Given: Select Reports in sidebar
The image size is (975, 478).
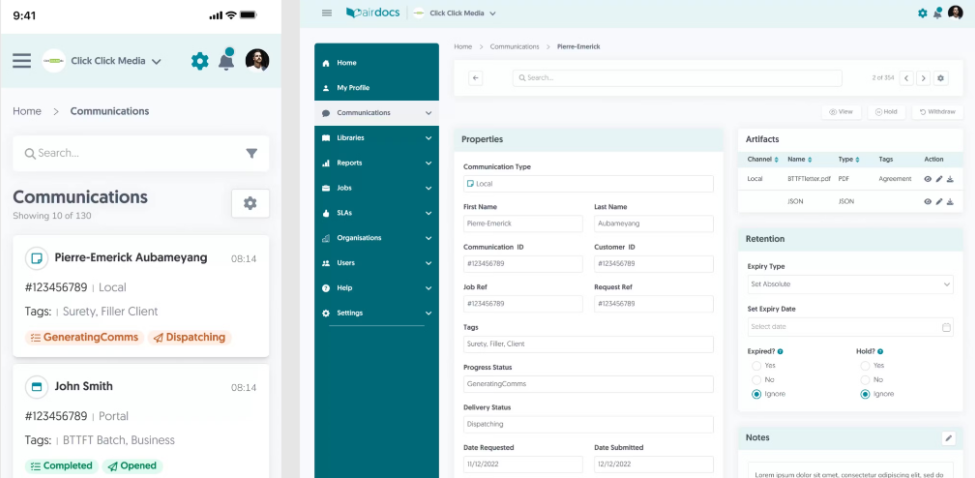Looking at the screenshot, I should (x=376, y=163).
